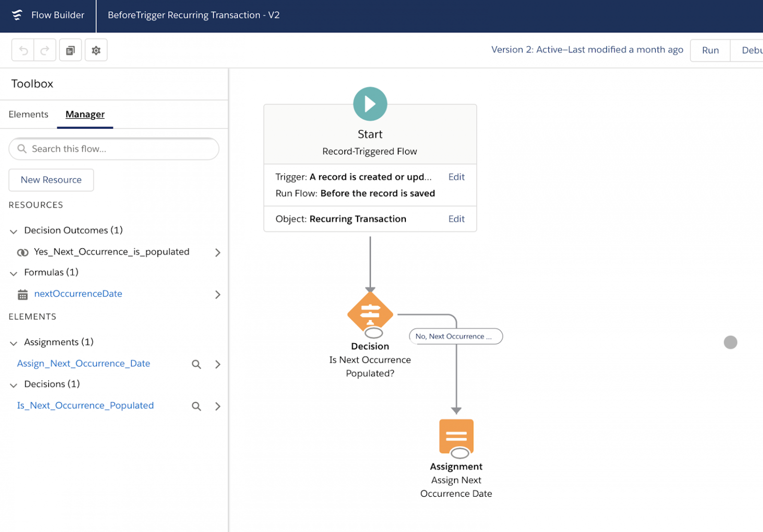Click the gray circle marker on canvas
This screenshot has width=763, height=532.
tap(730, 342)
